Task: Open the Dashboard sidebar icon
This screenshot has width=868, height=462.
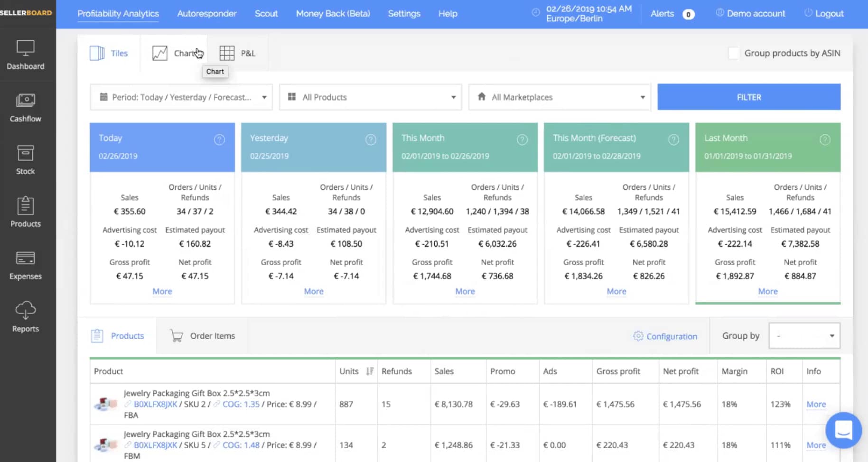Action: click(x=26, y=48)
